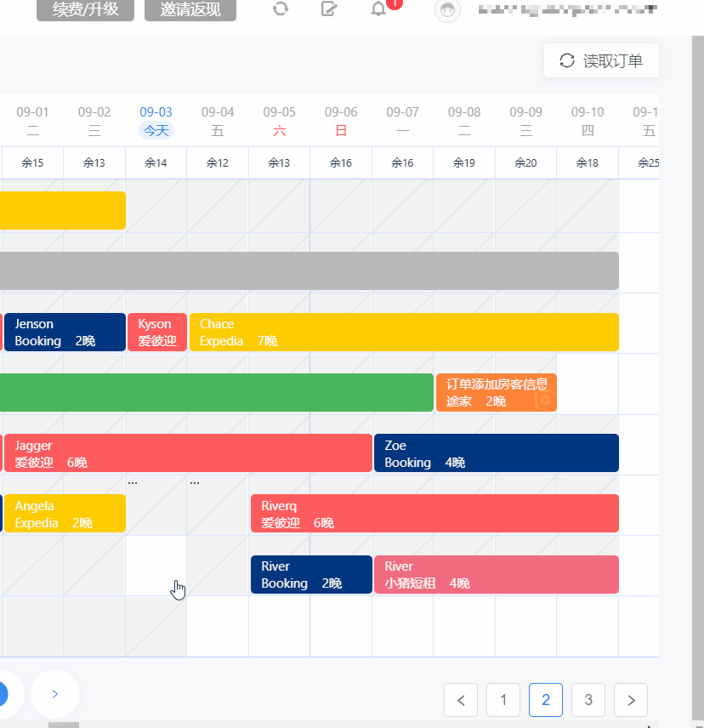Select the 09-10 date header
This screenshot has width=704, height=728.
click(x=588, y=121)
